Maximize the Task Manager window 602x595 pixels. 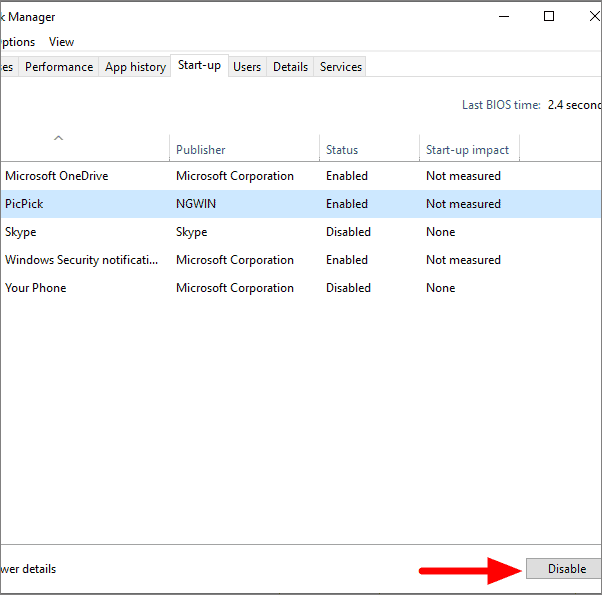click(x=549, y=17)
